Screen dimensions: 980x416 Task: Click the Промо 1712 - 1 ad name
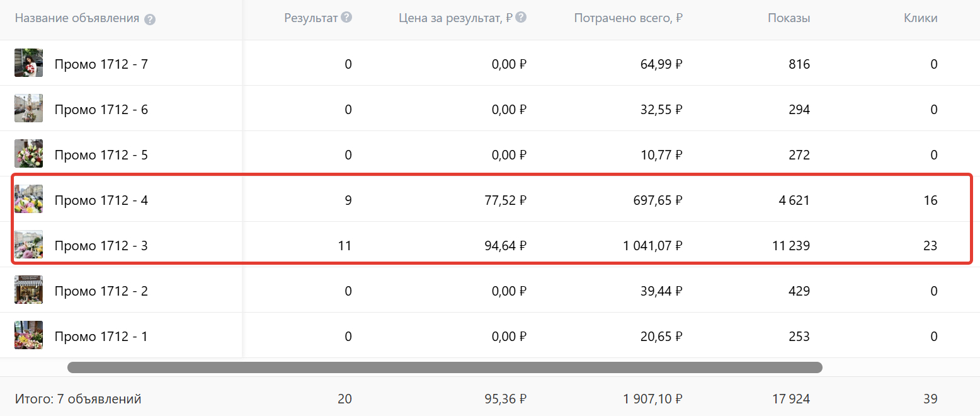tap(101, 337)
